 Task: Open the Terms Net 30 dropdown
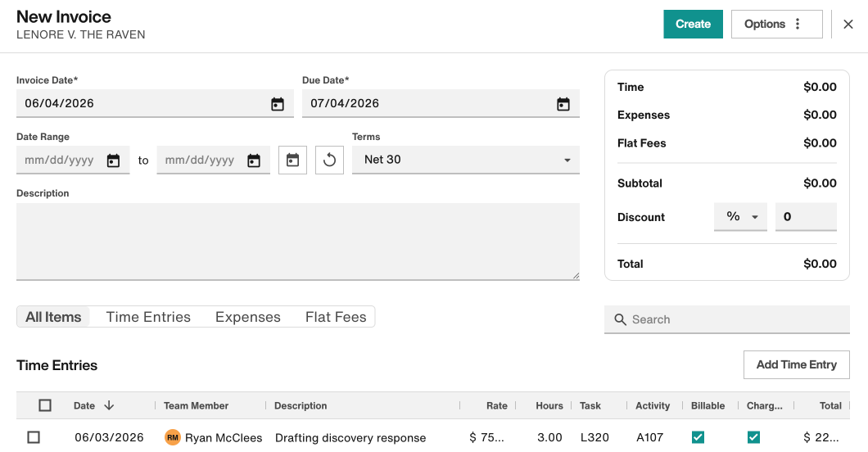[466, 160]
